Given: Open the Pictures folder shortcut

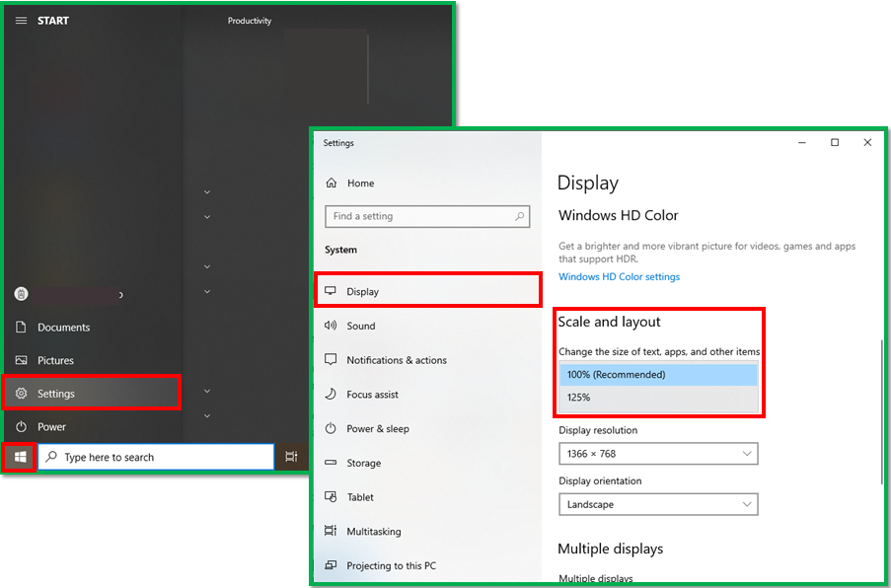Looking at the screenshot, I should click(92, 360).
